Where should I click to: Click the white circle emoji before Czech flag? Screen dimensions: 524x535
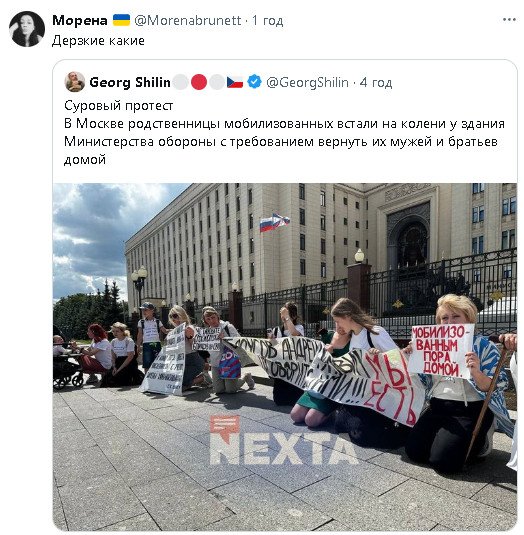(x=217, y=82)
